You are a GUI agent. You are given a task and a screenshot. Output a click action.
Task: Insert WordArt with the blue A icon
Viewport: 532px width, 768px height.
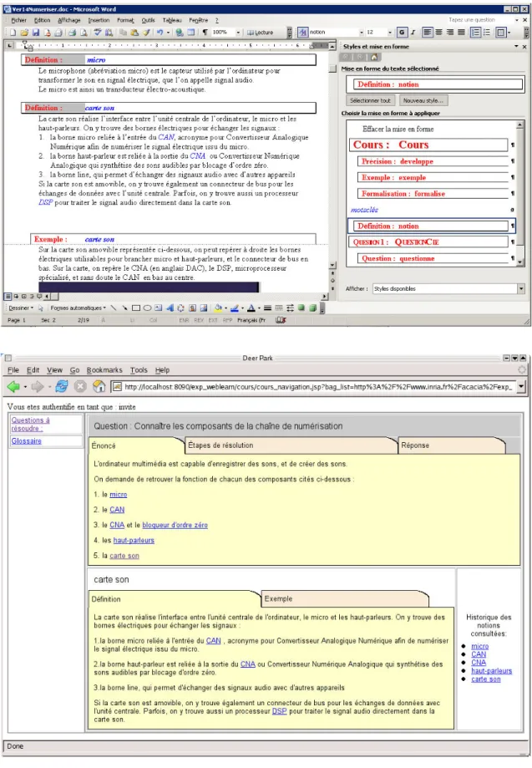[170, 308]
